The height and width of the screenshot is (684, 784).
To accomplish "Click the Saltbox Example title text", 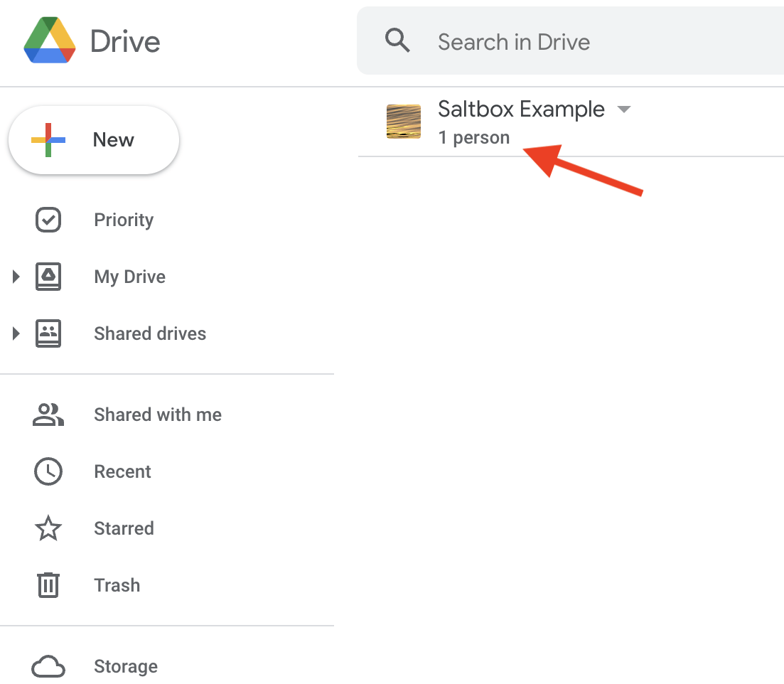I will [521, 109].
